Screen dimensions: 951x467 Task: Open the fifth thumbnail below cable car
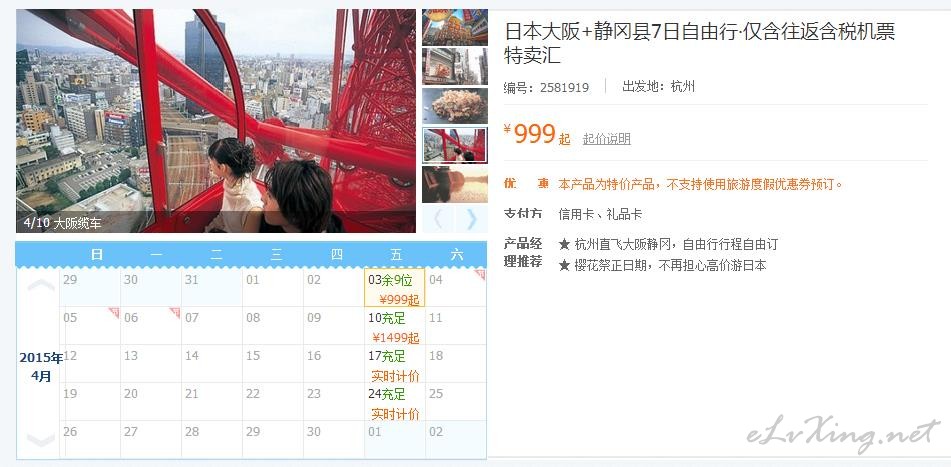pyautogui.click(x=455, y=184)
